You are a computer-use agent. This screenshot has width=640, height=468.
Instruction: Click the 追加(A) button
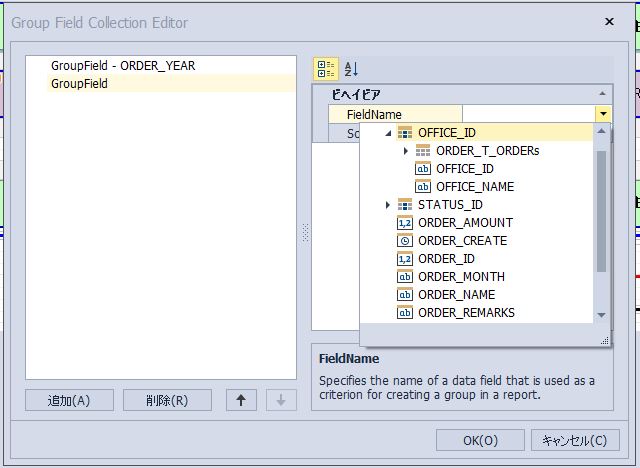[69, 400]
